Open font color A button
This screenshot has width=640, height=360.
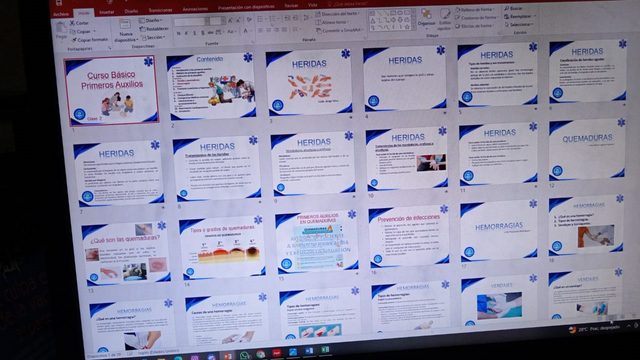[245, 31]
